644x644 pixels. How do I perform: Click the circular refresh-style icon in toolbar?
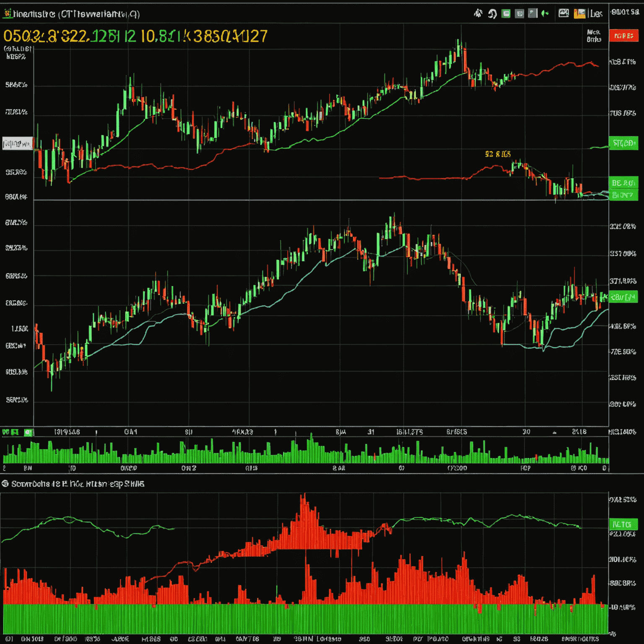(492, 14)
